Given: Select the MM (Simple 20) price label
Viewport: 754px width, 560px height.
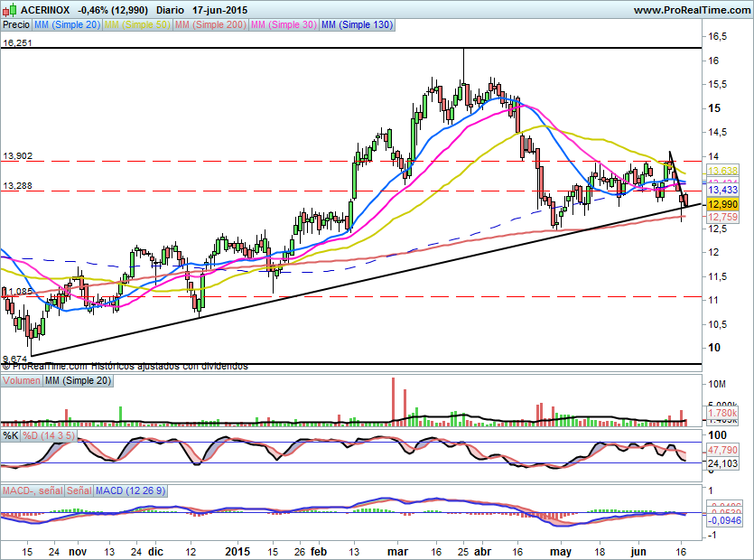Looking at the screenshot, I should 69,25.
